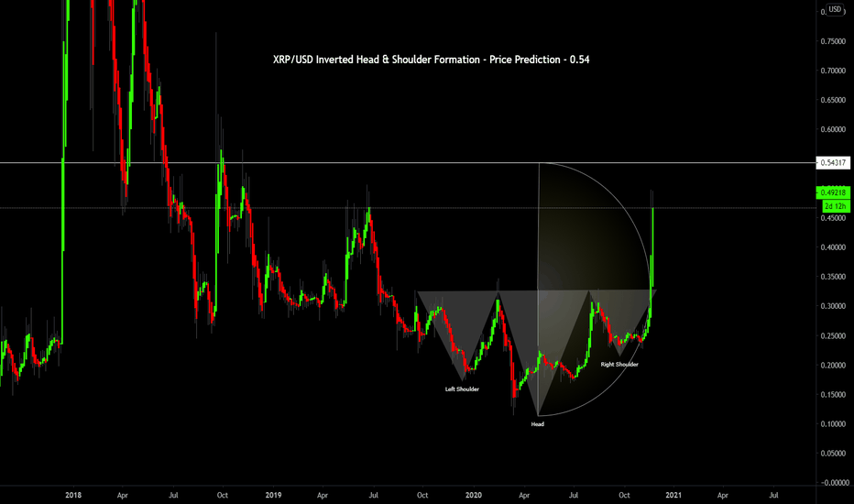Click the 2d 12h bar countdown label

pyautogui.click(x=836, y=206)
